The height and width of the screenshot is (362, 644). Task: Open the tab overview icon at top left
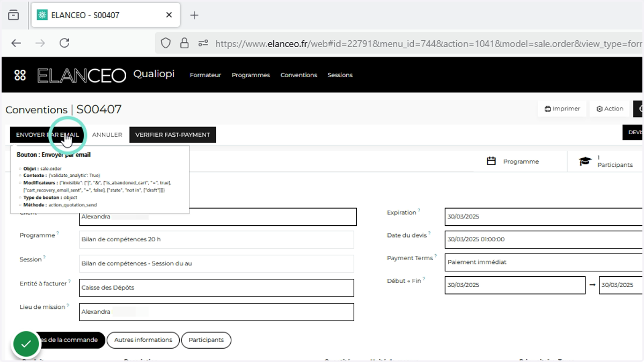tap(13, 16)
